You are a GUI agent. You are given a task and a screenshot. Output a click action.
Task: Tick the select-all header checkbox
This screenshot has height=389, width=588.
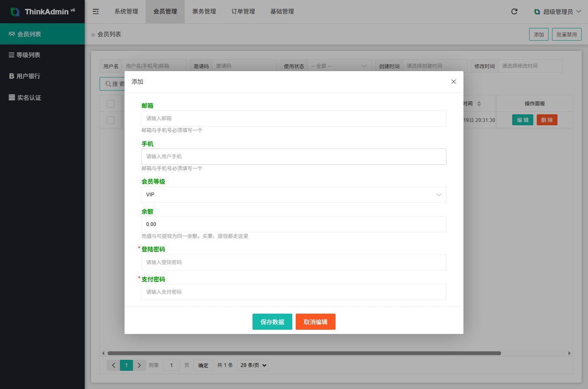pyautogui.click(x=111, y=104)
